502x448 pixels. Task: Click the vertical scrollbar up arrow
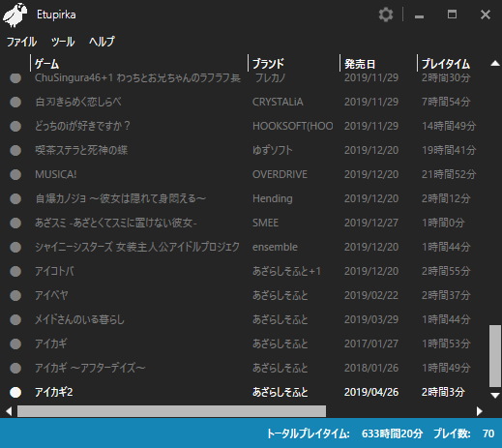coord(495,64)
